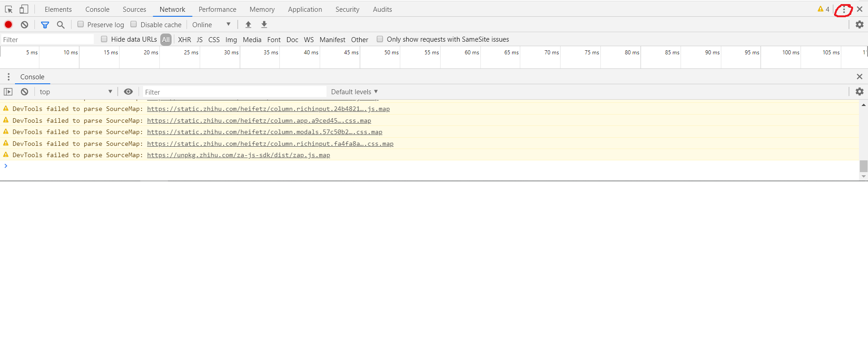Image resolution: width=868 pixels, height=351 pixels.
Task: Open column.app.a9ced45 css.map link
Action: pyautogui.click(x=259, y=120)
